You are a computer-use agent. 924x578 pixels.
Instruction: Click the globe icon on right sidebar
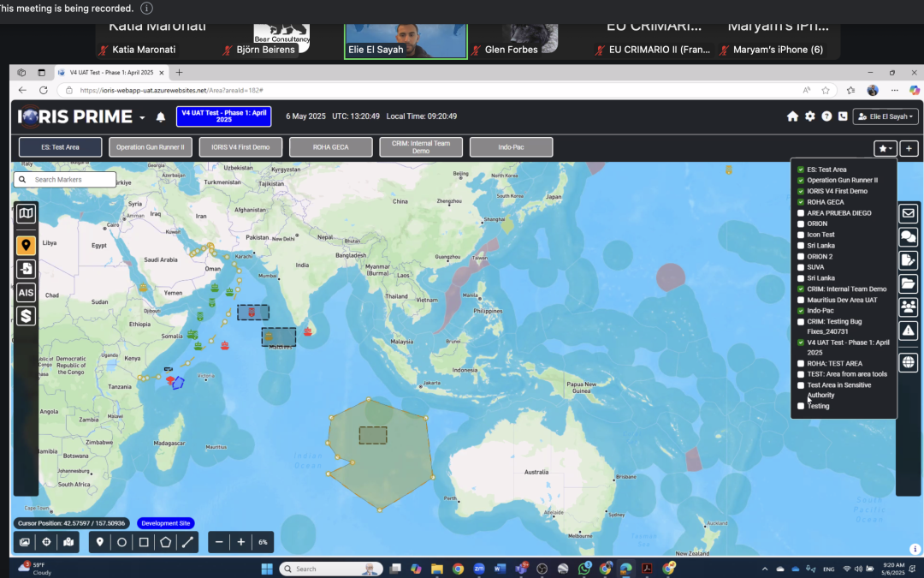pyautogui.click(x=908, y=361)
